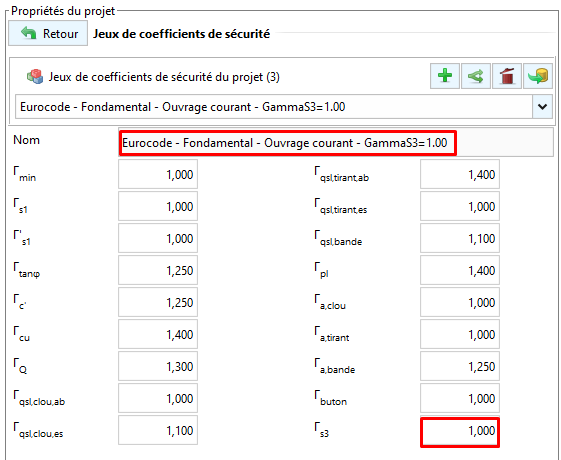Click the 'Jeux de coefficients de sécurité' heading

pos(181,34)
